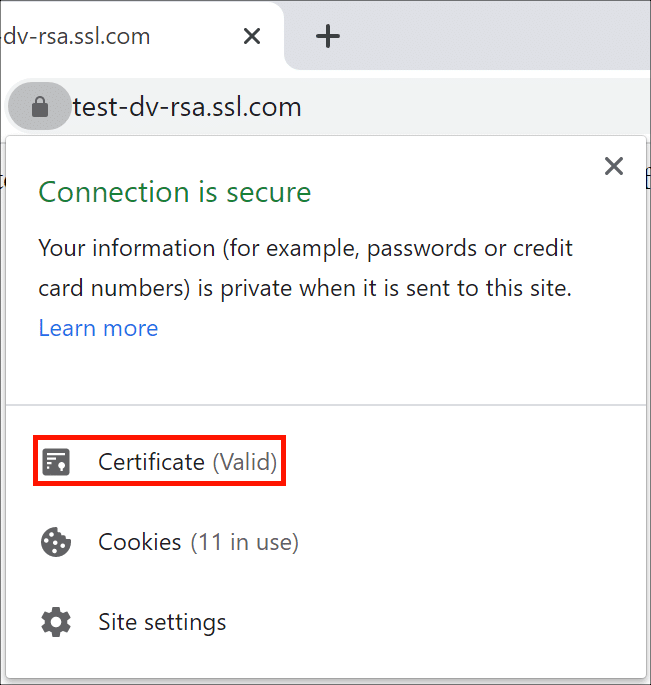Click the Site settings gear icon
The height and width of the screenshot is (685, 651).
click(x=56, y=622)
